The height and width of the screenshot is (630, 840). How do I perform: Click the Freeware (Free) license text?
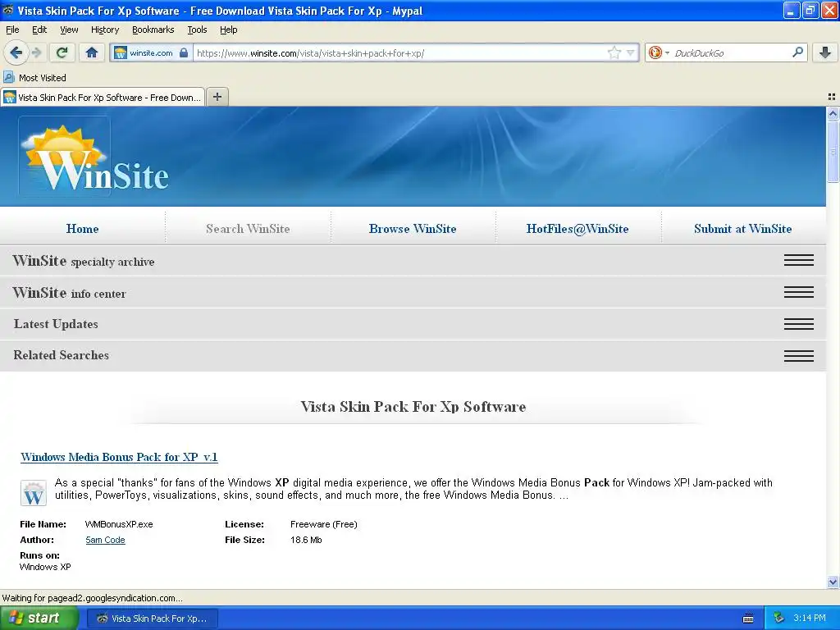pos(323,524)
